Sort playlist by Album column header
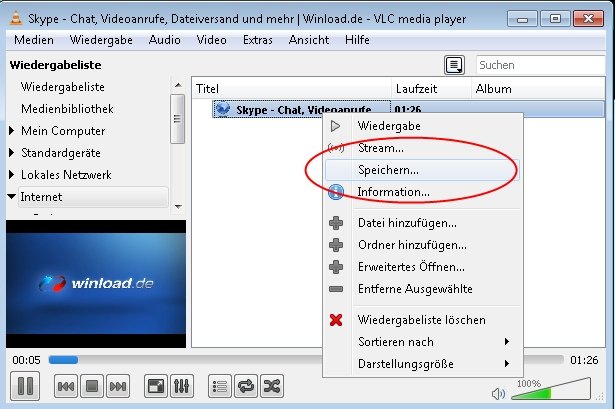The height and width of the screenshot is (409, 615). point(538,89)
